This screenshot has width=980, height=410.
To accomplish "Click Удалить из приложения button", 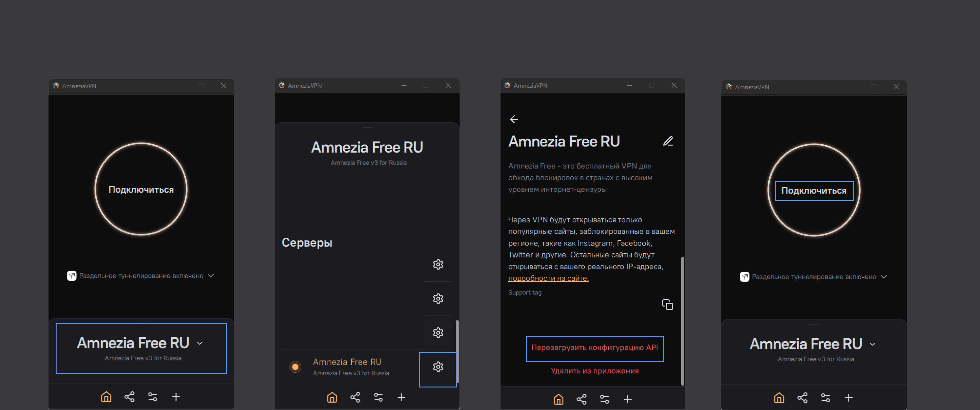I will point(595,371).
